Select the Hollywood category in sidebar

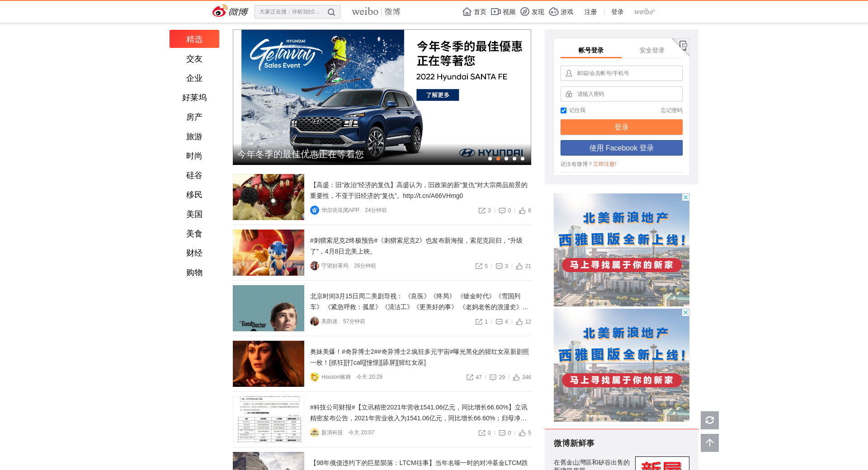click(x=194, y=98)
